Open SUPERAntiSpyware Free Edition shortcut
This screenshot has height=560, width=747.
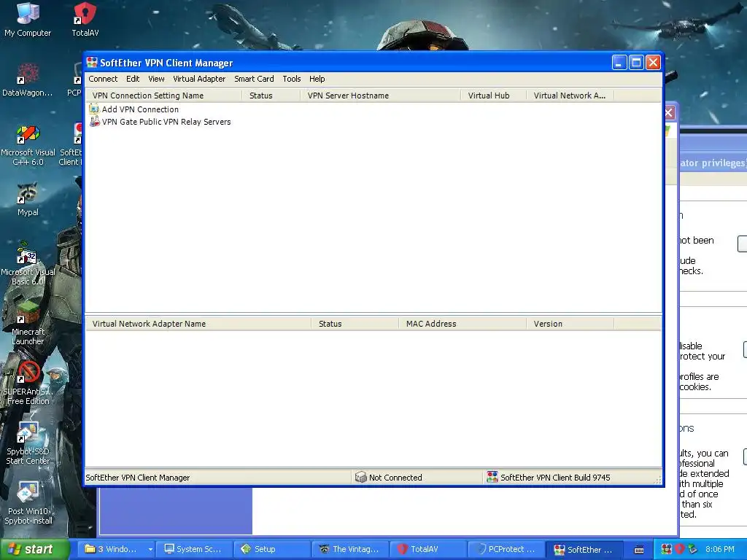[x=28, y=384]
